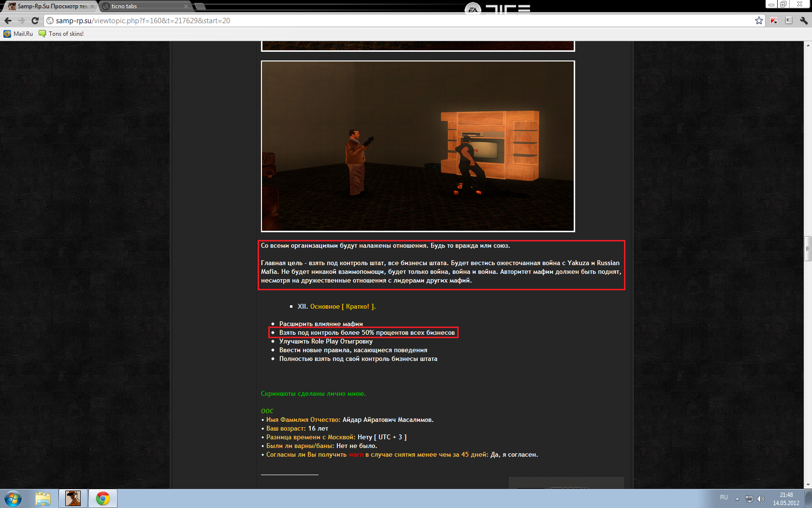Open the Kaspersky red K extension
Screen dimensions: 812x508
point(774,20)
